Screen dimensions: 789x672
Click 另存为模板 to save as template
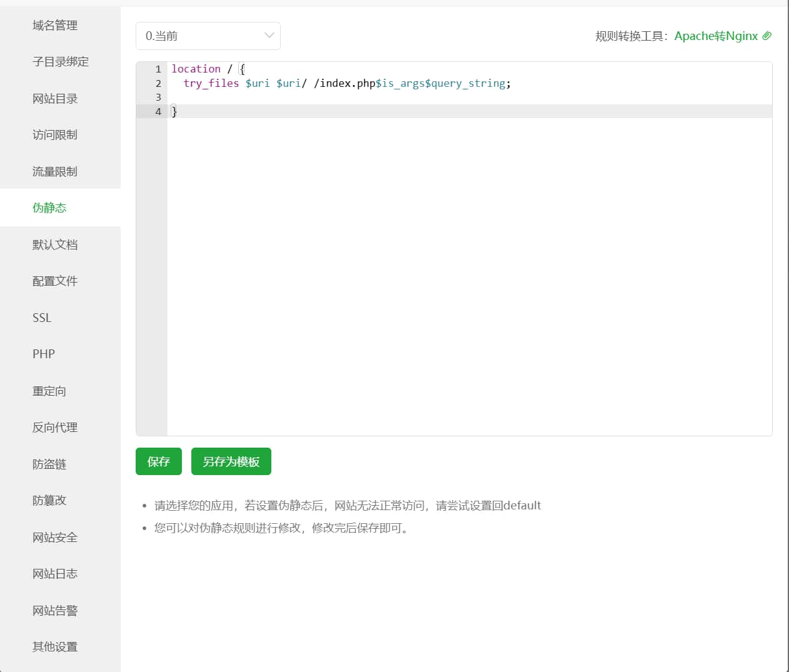pos(231,461)
